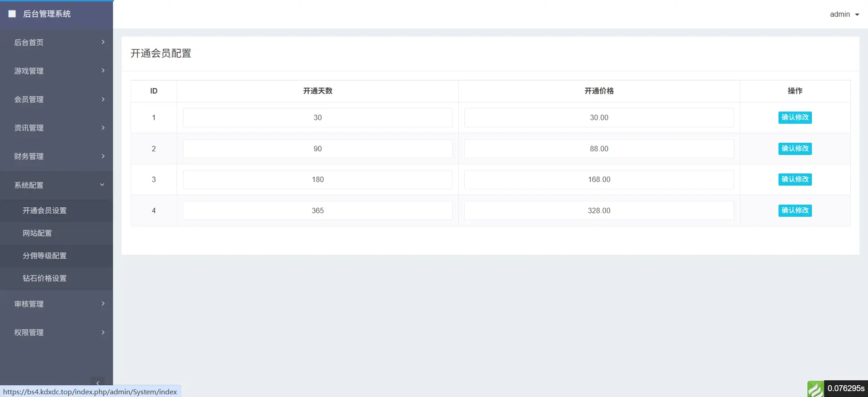
Task: Open 钻石价格设置 submenu item
Action: [x=57, y=278]
